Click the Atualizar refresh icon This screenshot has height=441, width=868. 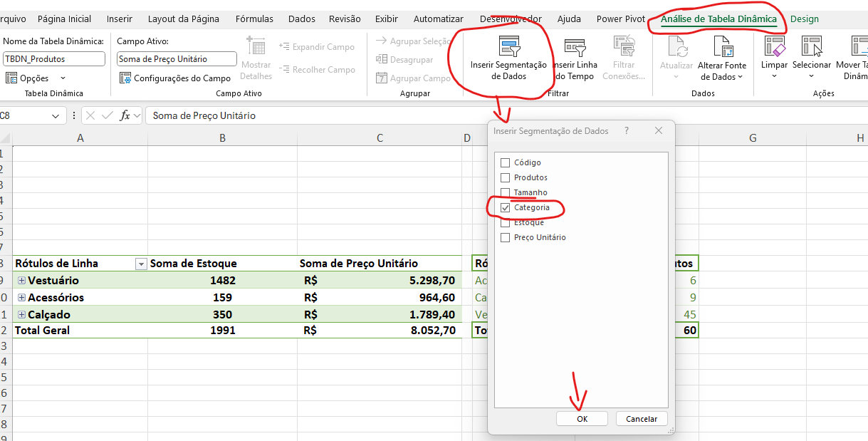pos(676,46)
